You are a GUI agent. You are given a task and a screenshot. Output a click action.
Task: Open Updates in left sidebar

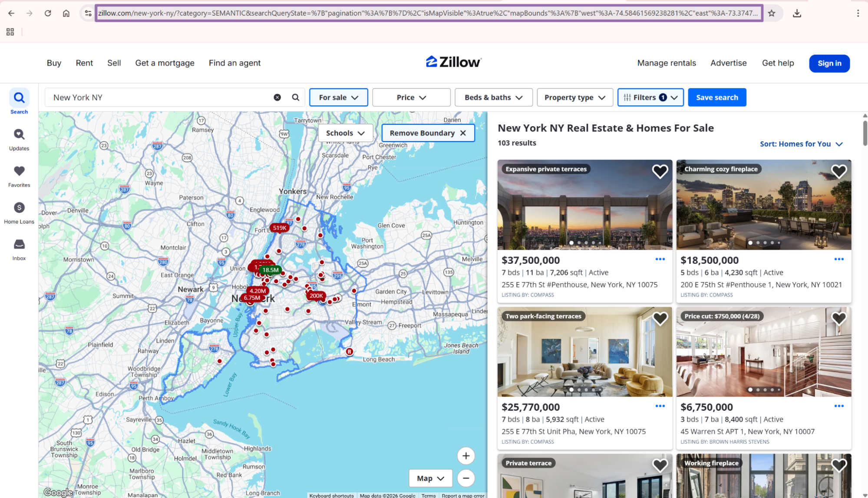pyautogui.click(x=19, y=139)
